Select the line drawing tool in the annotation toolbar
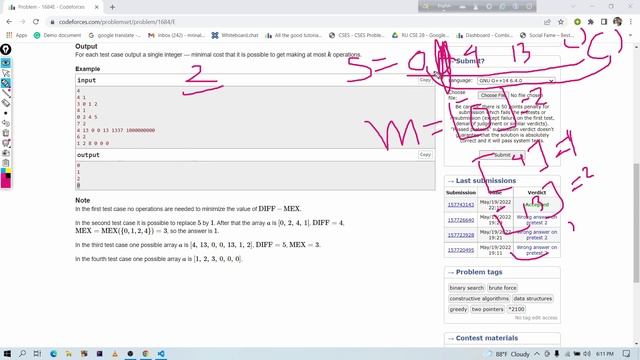 click(x=6, y=93)
